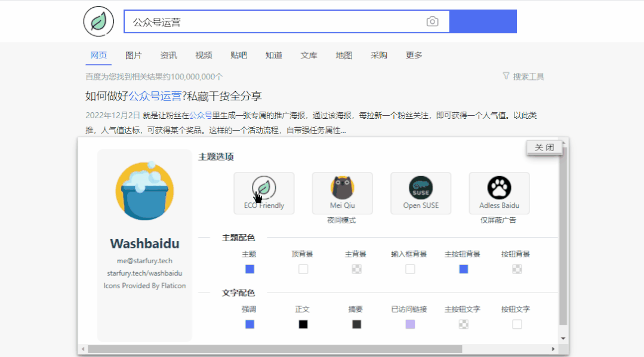The width and height of the screenshot is (644, 357).
Task: Click the 主题 blue color swatch
Action: 249,269
